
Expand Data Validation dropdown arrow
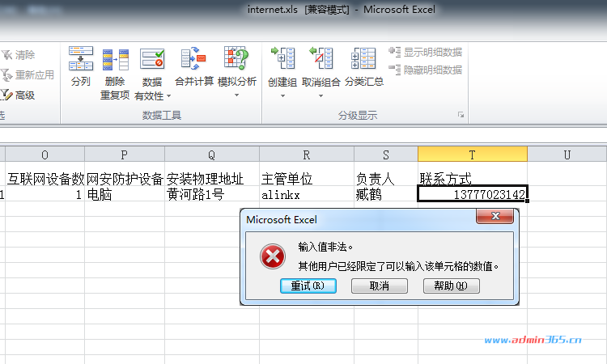168,95
